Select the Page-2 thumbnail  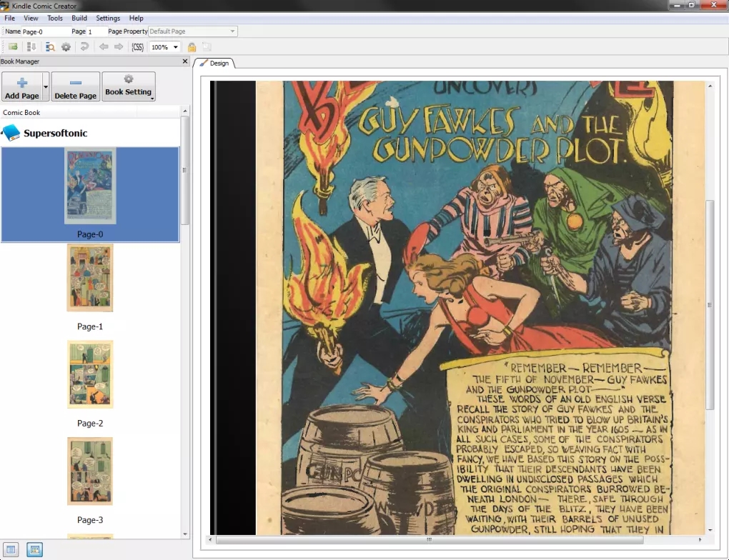point(90,374)
